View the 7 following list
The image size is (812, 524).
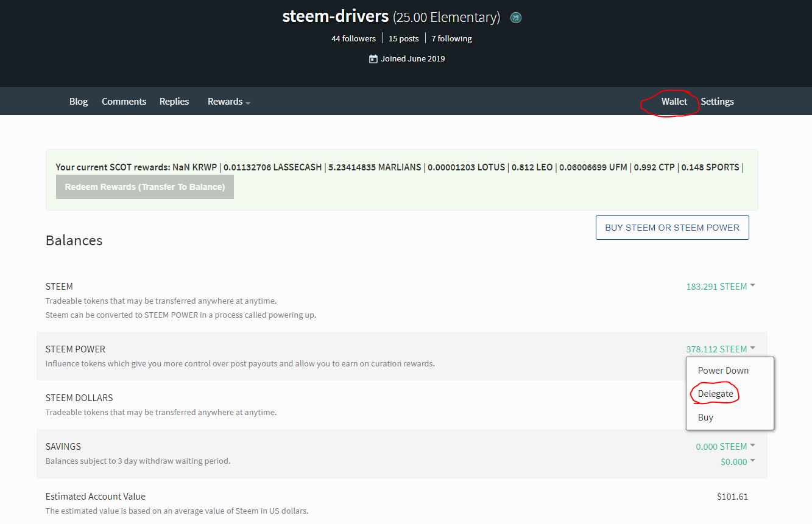tap(452, 38)
